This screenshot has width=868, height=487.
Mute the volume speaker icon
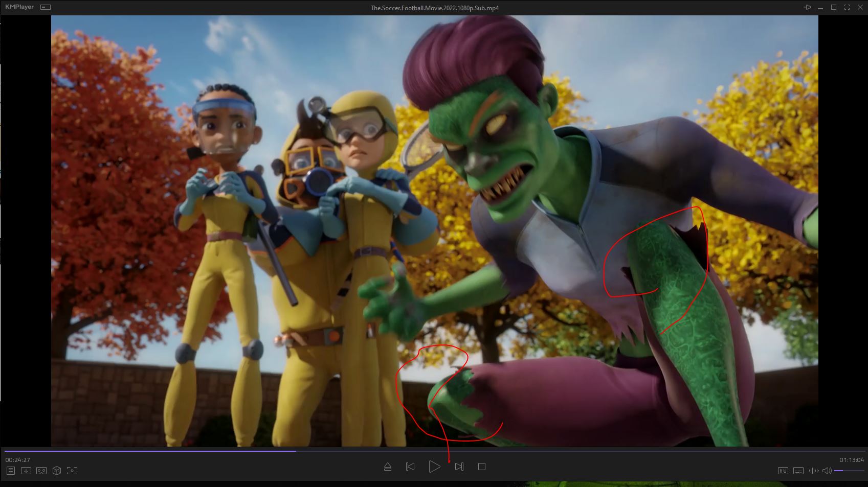click(827, 471)
